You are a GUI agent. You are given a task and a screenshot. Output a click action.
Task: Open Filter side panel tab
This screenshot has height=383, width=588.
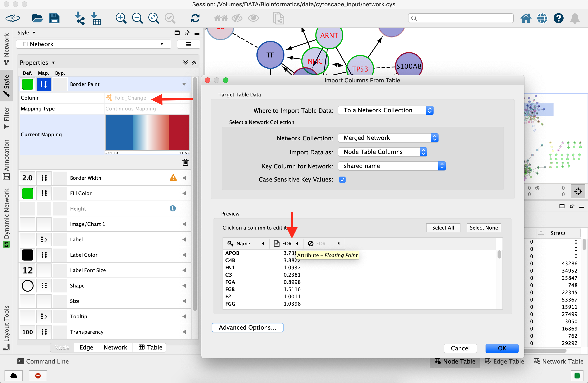coord(6,118)
